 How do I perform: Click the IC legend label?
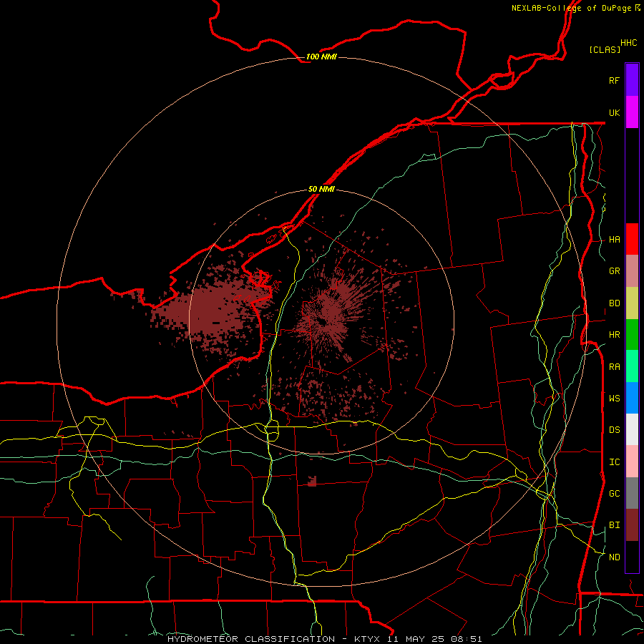point(614,462)
